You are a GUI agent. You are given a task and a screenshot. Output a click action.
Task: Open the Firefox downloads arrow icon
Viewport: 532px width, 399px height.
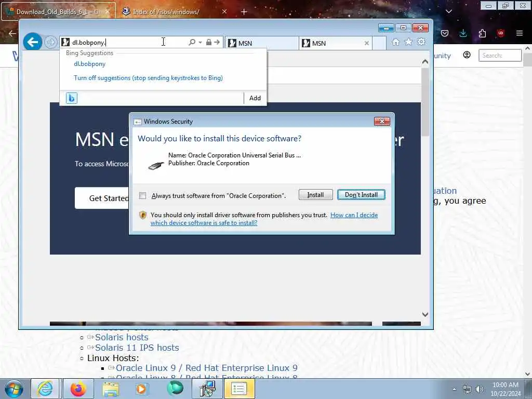coord(463,33)
